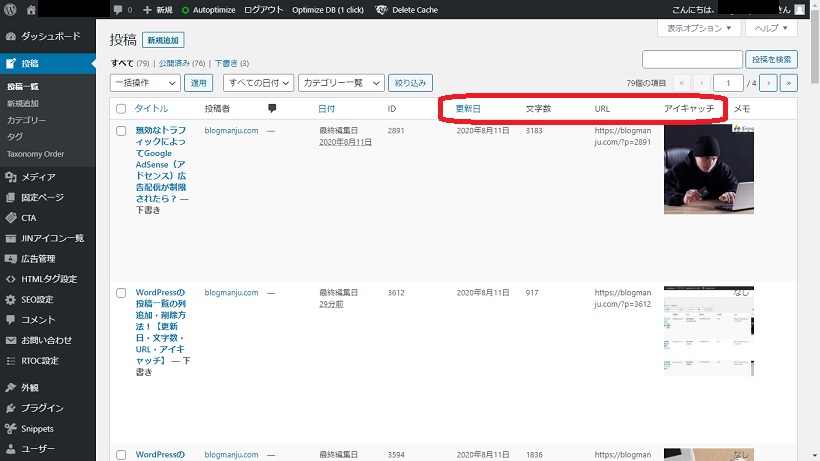The width and height of the screenshot is (820, 461).
Task: Click the hooded man featured image thumbnail
Action: [x=709, y=169]
